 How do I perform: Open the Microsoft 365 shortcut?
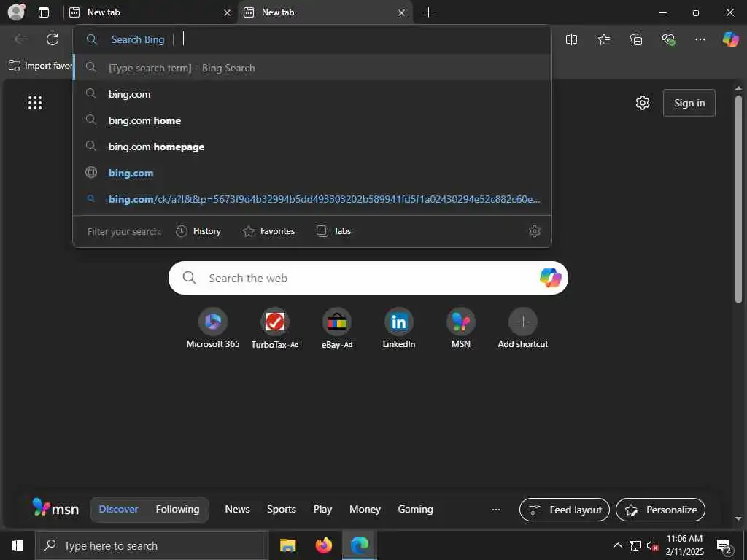pos(213,328)
